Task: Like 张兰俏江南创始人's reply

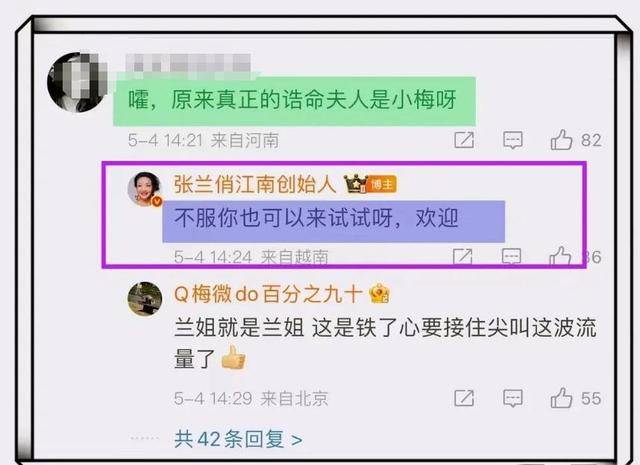Action: coord(560,256)
